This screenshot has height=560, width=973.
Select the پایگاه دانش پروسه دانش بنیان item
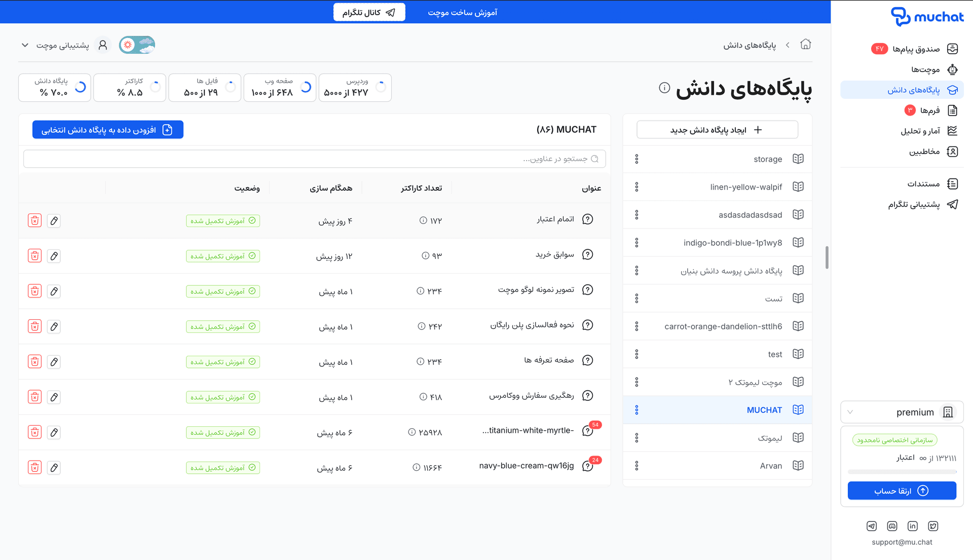coord(717,271)
